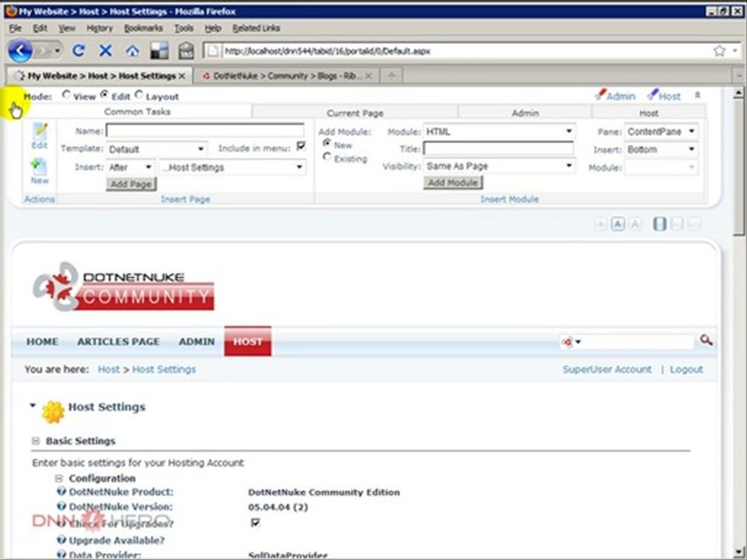
Task: Select the Existing module radio button
Action: click(x=327, y=156)
